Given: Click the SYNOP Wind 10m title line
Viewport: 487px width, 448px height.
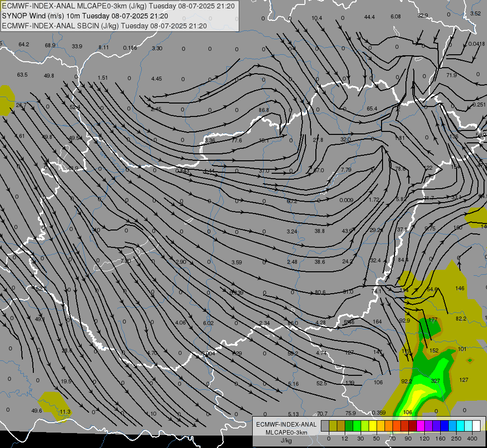Looking at the screenshot, I should (x=85, y=16).
